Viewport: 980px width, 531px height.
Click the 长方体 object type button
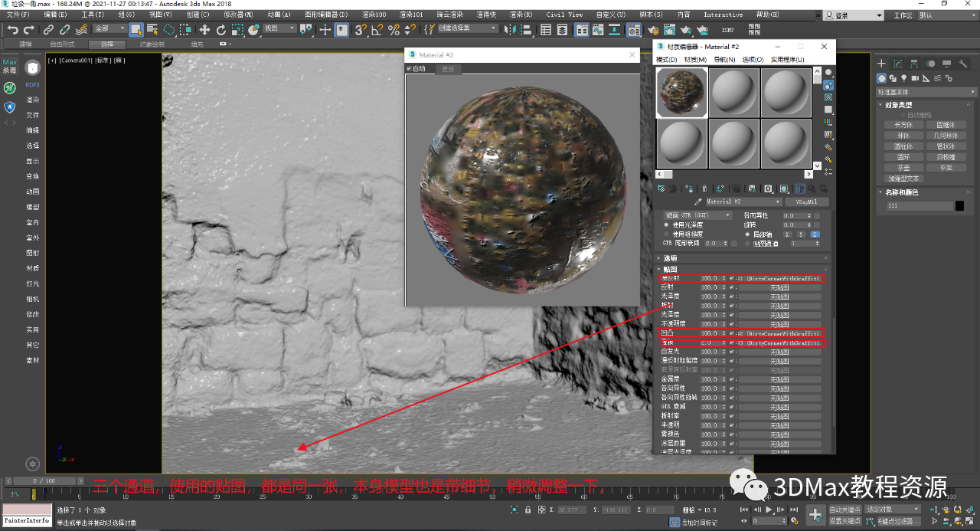(903, 125)
